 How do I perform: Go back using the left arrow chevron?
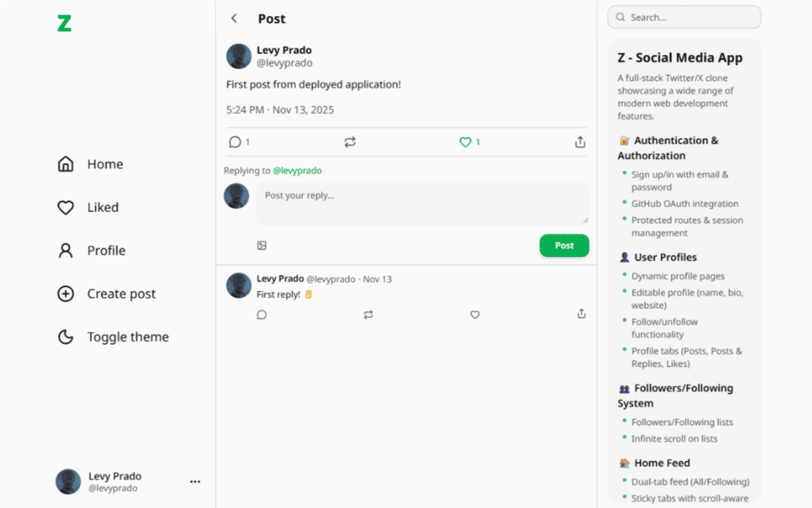pos(233,18)
